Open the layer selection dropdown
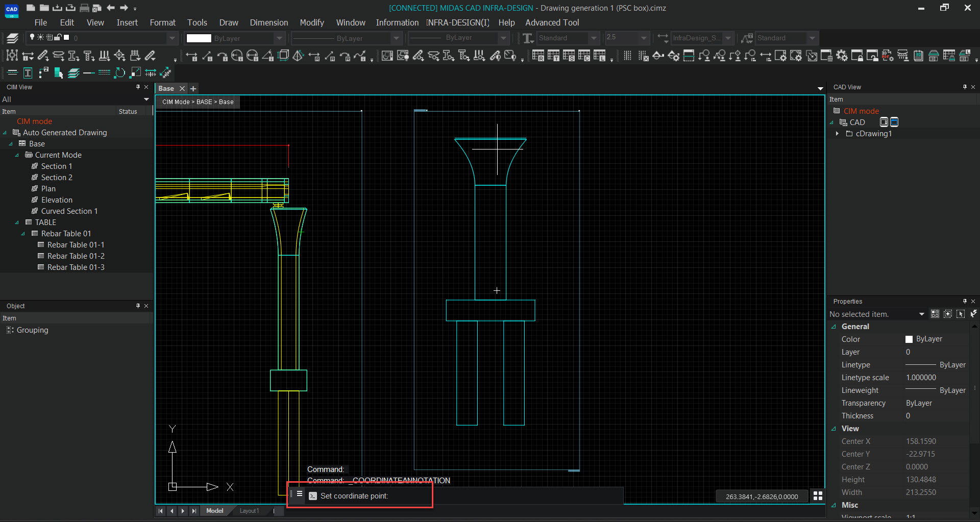Viewport: 980px width, 522px height. pos(172,38)
